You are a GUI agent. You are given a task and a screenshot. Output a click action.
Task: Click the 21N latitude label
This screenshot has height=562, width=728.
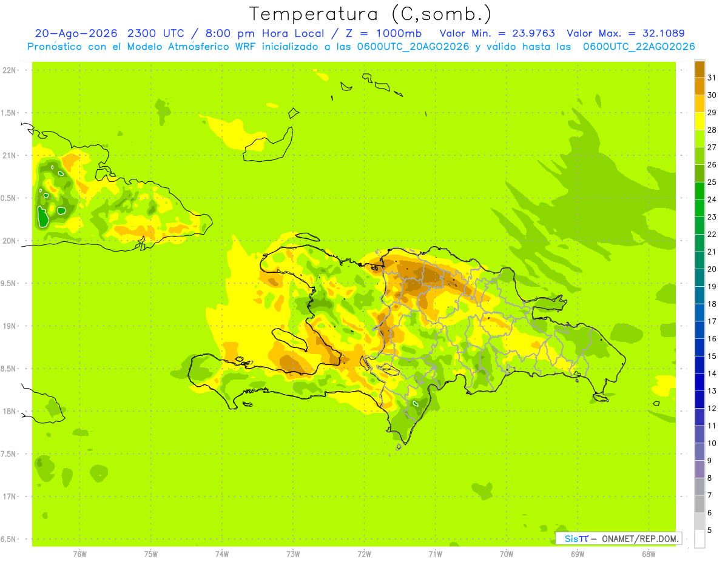pyautogui.click(x=10, y=155)
